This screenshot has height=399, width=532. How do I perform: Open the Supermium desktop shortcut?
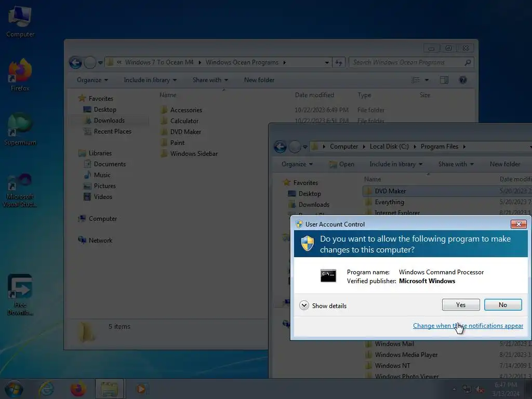pos(20,129)
